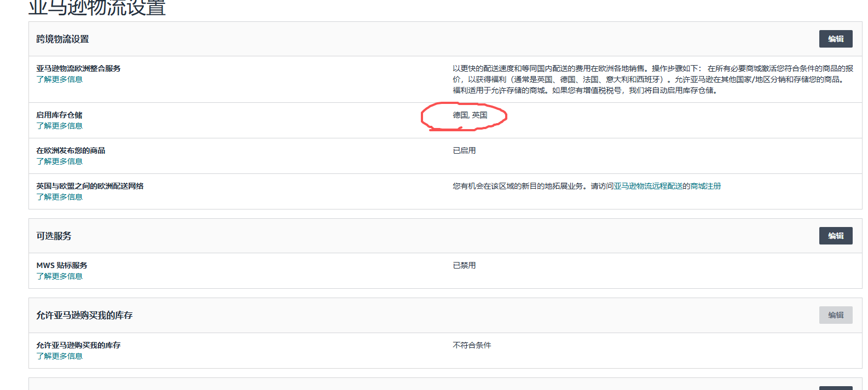Click the circled 德国, 英国 value

point(470,115)
